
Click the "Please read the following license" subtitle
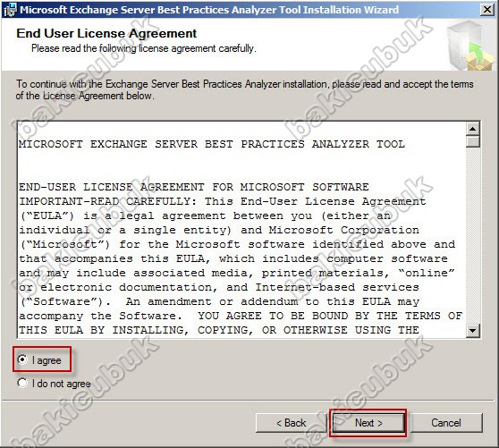click(144, 48)
